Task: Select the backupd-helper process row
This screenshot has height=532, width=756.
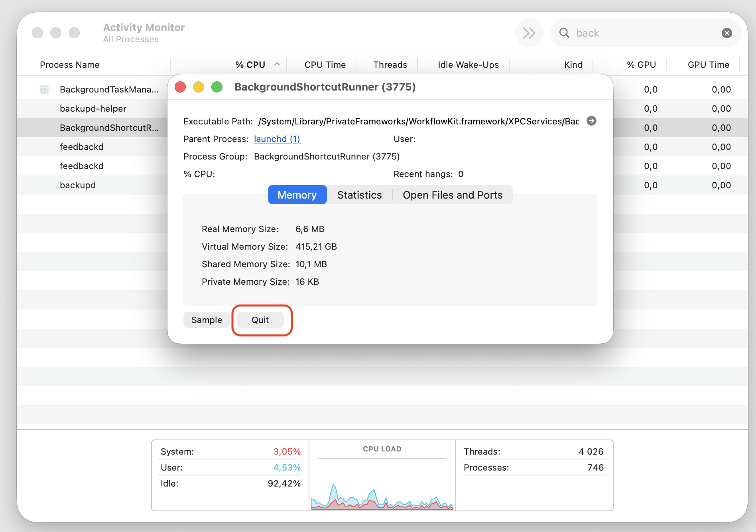Action: [x=92, y=108]
